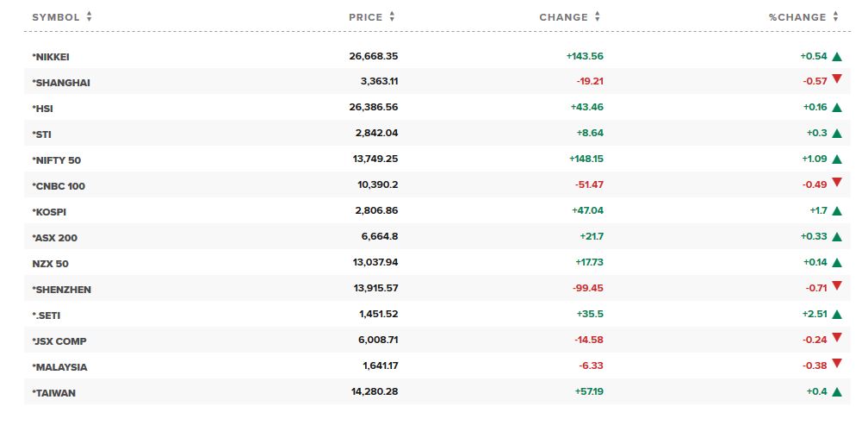This screenshot has width=868, height=431.
Task: Select NIKKEI price 26,668.35
Action: 374,56
